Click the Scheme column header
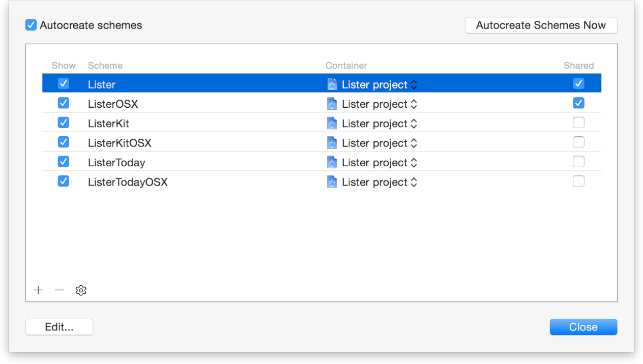The width and height of the screenshot is (643, 364). pos(105,66)
